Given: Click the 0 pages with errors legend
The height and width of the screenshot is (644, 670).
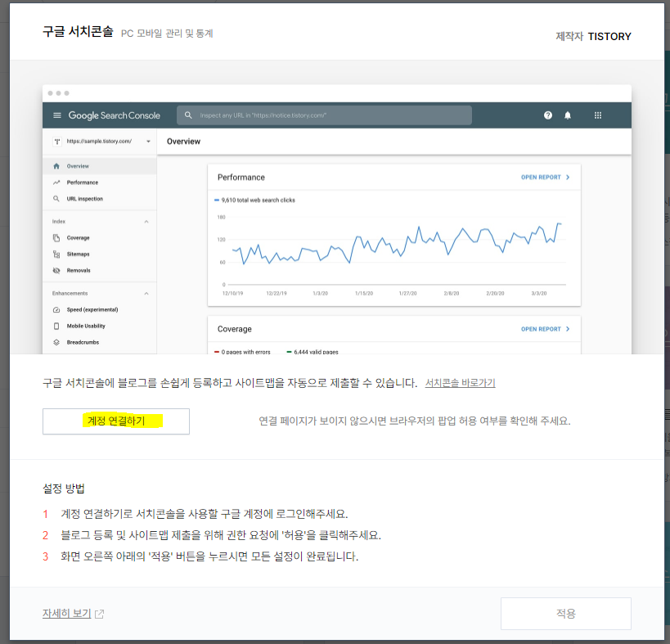Looking at the screenshot, I should (x=242, y=352).
